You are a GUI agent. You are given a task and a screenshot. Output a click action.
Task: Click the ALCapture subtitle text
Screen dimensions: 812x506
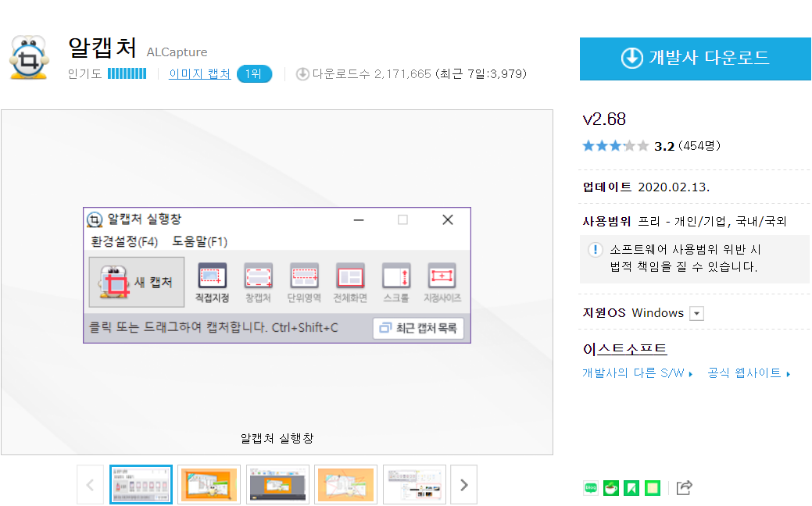point(177,52)
